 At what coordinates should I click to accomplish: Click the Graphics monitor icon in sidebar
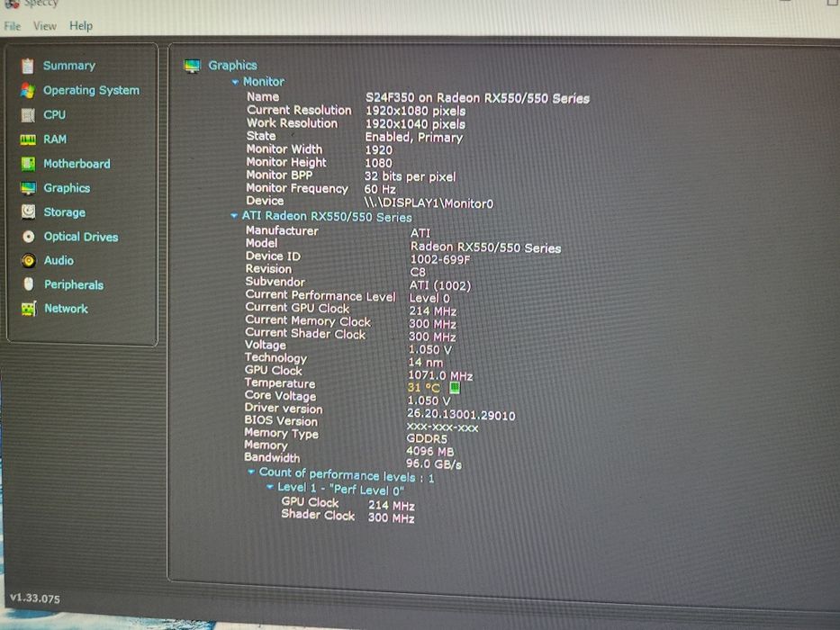pyautogui.click(x=28, y=188)
